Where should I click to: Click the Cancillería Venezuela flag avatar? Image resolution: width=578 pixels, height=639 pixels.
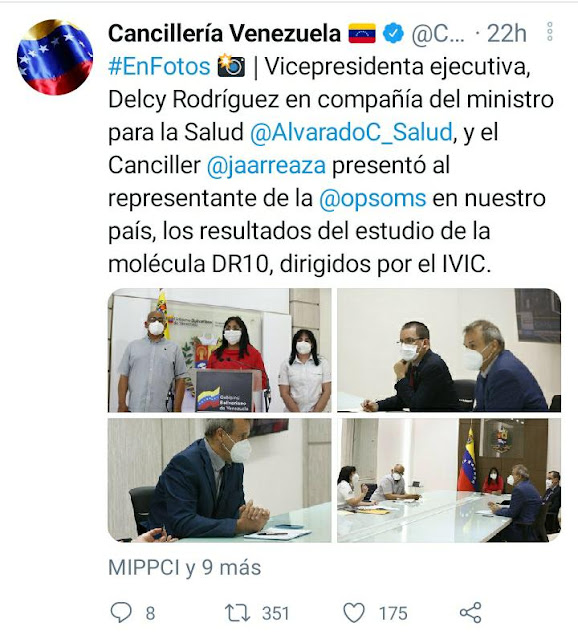click(x=55, y=57)
